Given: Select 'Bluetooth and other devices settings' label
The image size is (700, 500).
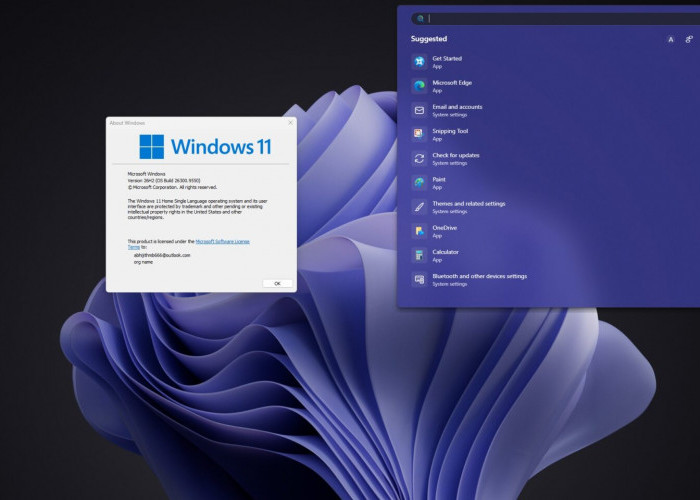Looking at the screenshot, I should tap(479, 276).
